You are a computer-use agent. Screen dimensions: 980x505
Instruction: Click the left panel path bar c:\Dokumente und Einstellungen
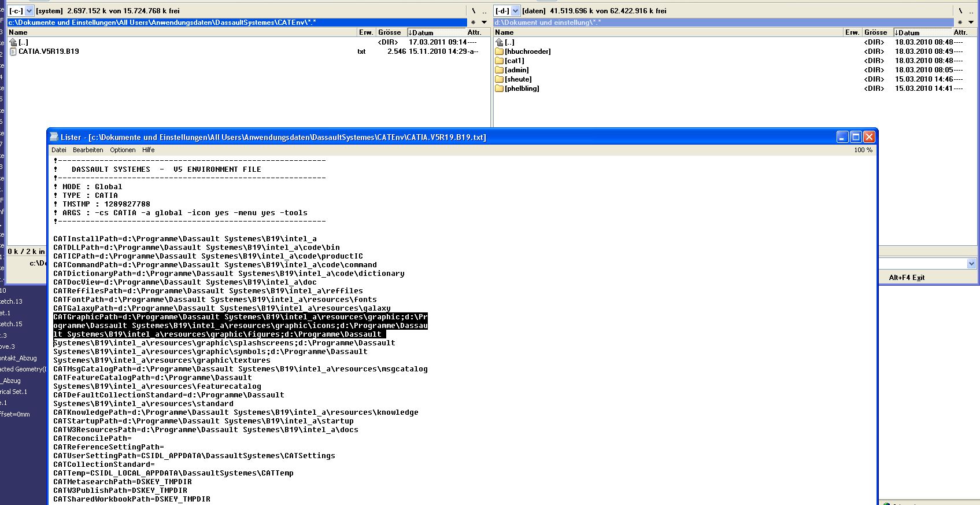(x=237, y=23)
